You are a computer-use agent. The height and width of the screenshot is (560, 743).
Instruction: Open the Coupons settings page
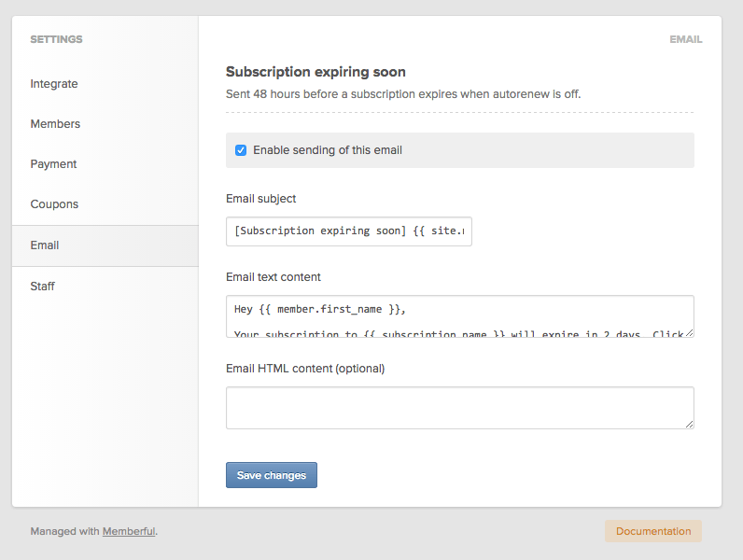click(54, 204)
